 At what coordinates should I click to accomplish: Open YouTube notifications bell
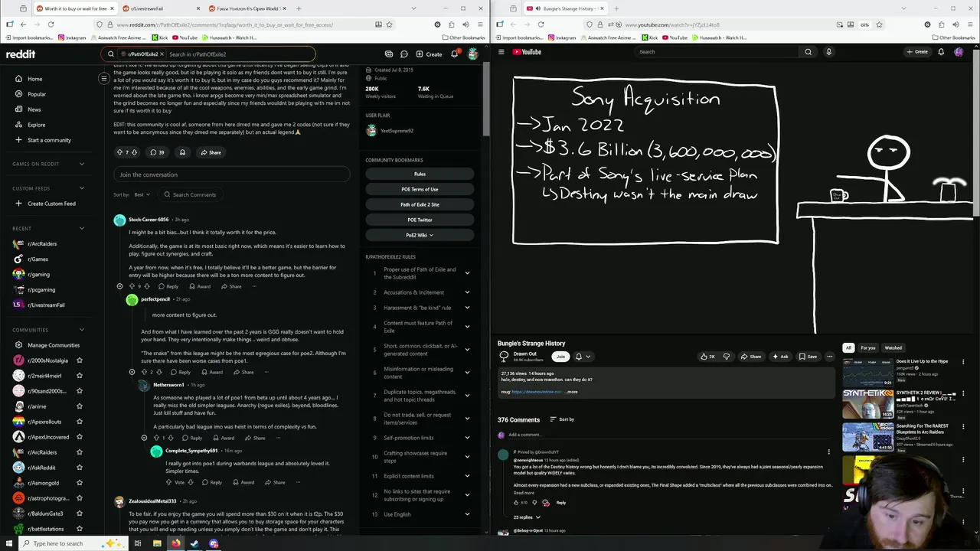pyautogui.click(x=941, y=52)
